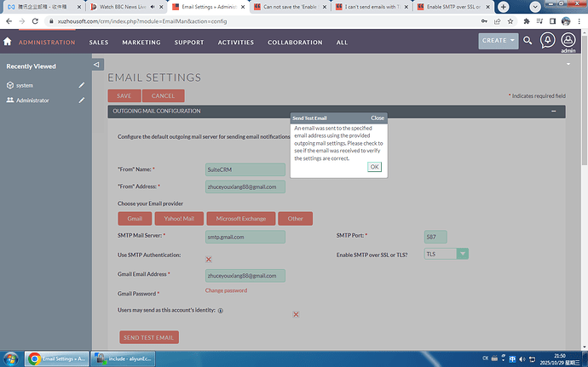Click the admin user avatar icon
This screenshot has height=367, width=588.
568,40
